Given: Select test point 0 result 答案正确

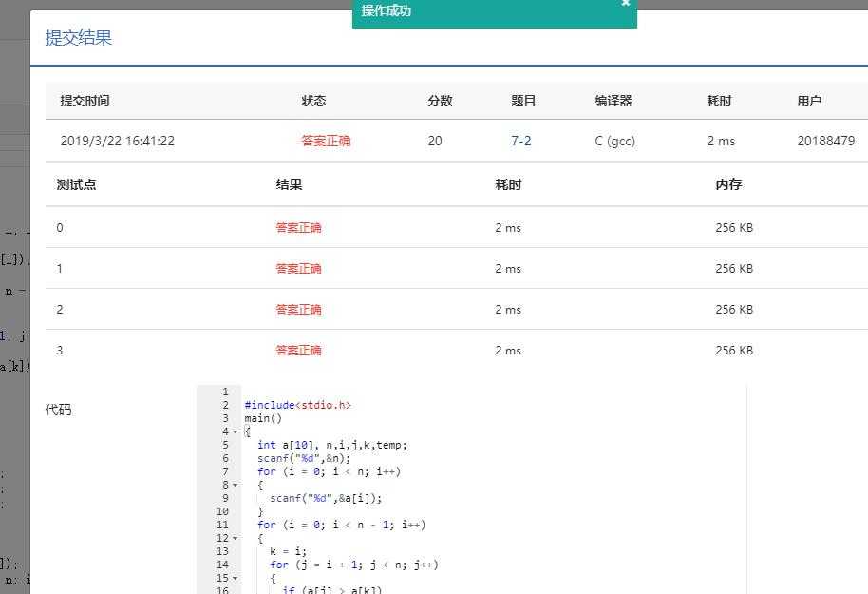Looking at the screenshot, I should (298, 228).
